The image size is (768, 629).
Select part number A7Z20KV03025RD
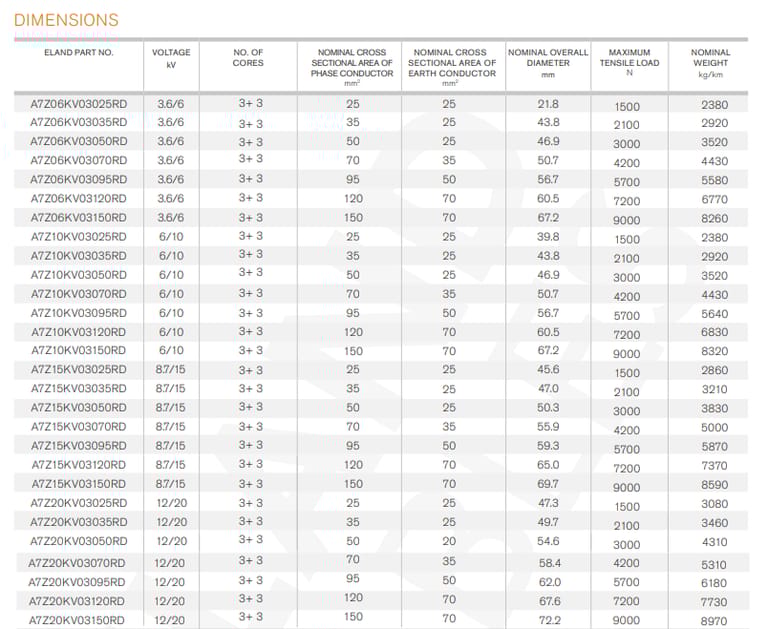79,503
